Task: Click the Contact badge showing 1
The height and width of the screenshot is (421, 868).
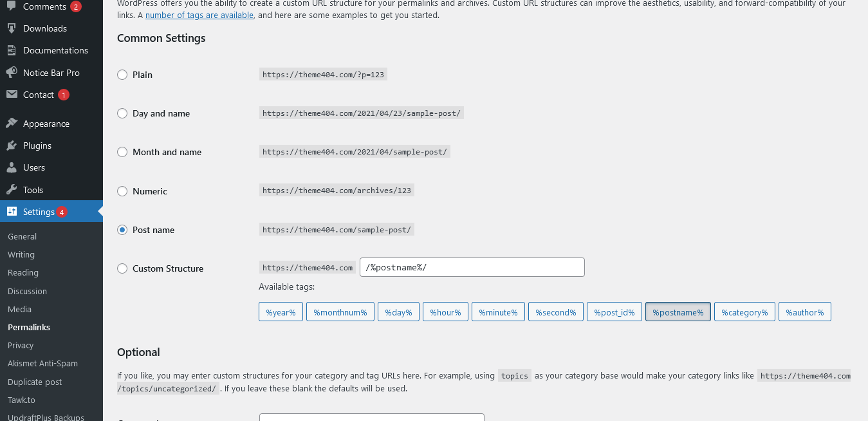Action: (63, 95)
